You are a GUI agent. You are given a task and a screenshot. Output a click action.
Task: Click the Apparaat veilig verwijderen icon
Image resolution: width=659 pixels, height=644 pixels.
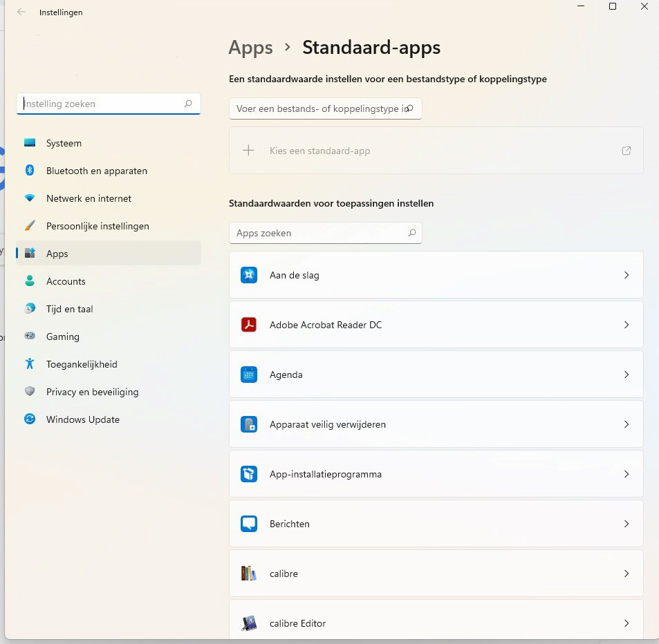coord(249,424)
